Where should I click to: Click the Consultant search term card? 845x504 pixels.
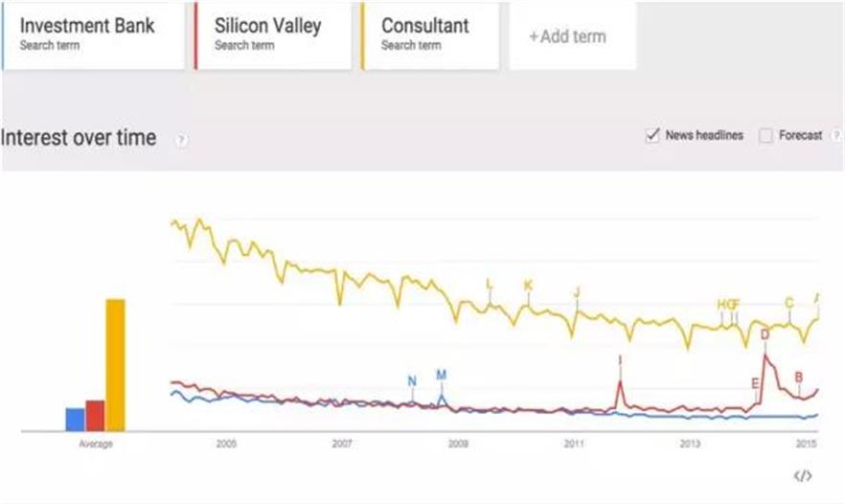click(430, 34)
